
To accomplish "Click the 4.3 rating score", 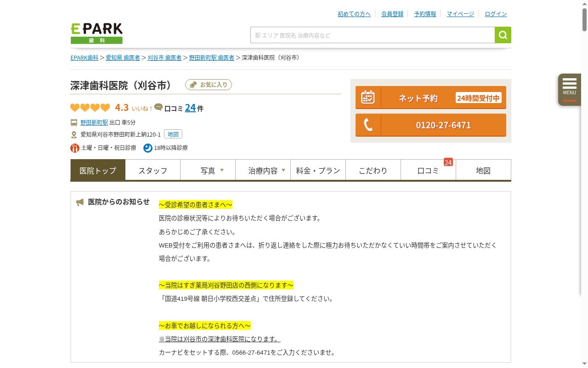I will click(122, 107).
